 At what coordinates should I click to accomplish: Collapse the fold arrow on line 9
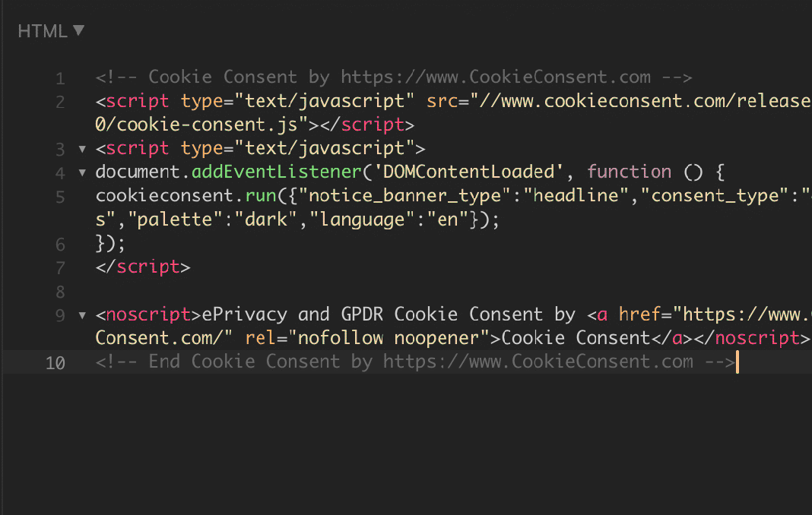click(x=82, y=314)
